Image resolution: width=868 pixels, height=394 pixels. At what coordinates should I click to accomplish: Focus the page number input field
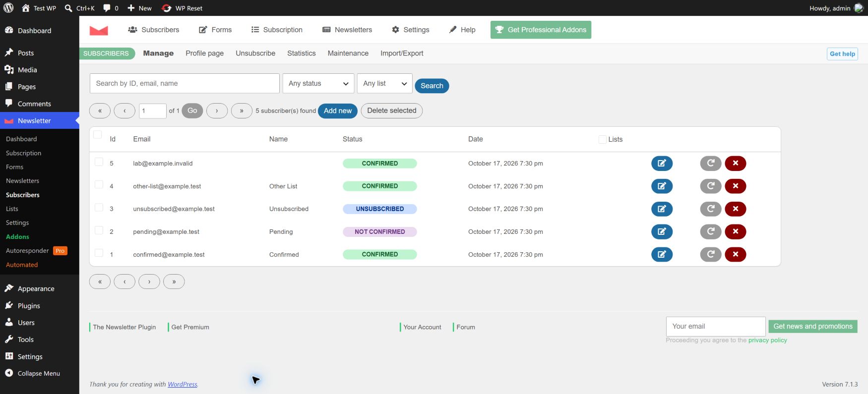click(153, 111)
